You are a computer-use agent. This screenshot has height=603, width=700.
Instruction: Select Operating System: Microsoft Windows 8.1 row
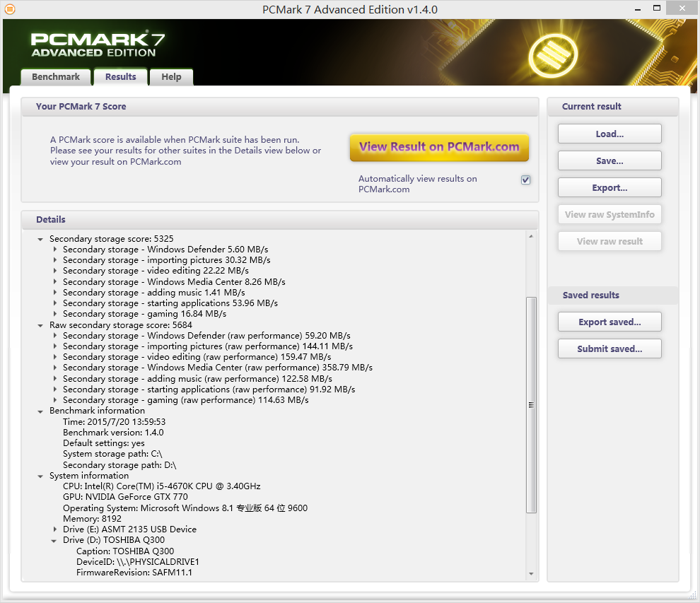(x=185, y=508)
